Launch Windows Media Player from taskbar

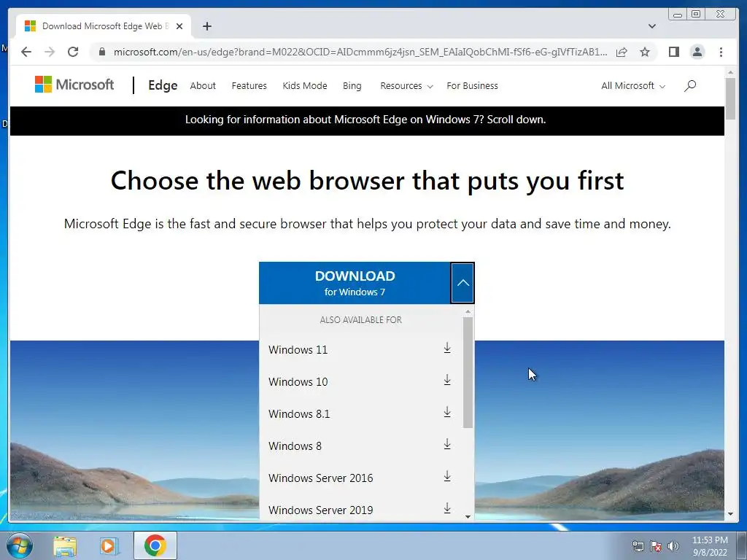click(x=109, y=546)
